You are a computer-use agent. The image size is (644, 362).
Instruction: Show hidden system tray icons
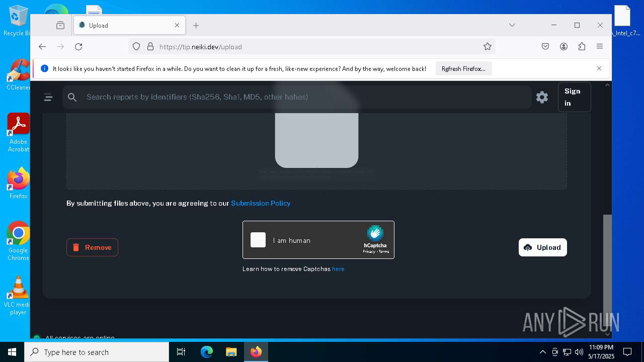coord(542,352)
